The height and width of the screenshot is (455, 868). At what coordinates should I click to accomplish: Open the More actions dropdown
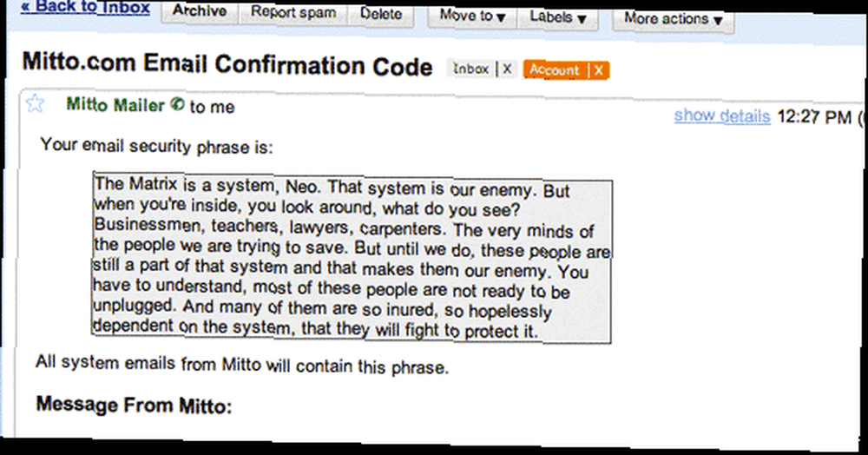(x=674, y=19)
